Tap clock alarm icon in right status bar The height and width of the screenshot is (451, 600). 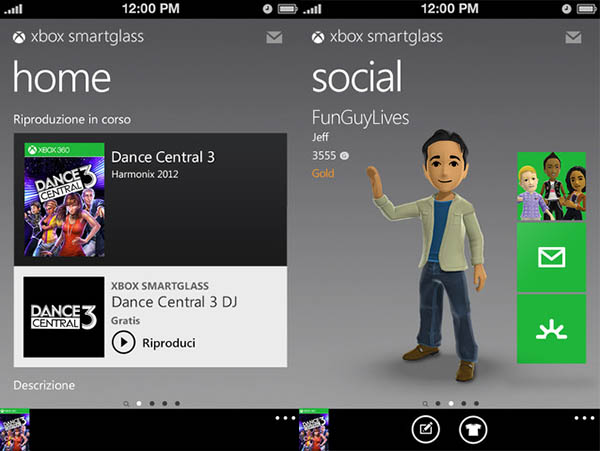click(x=566, y=9)
